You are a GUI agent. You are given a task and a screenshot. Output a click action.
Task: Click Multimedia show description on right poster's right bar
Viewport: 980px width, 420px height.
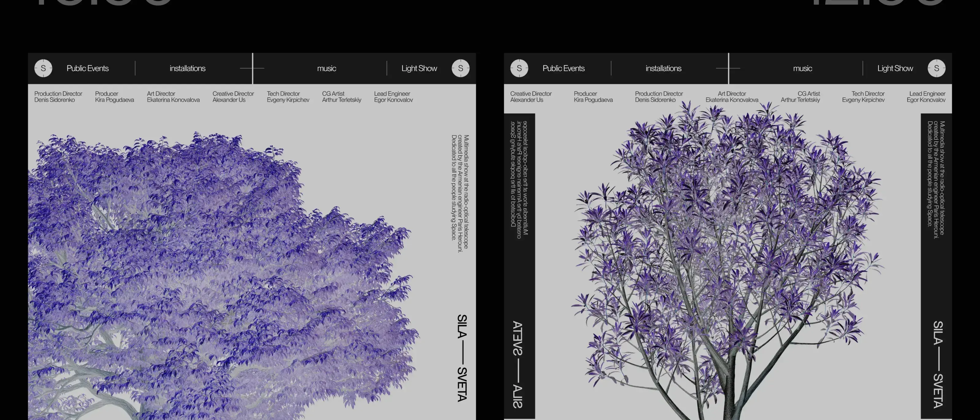(936, 179)
